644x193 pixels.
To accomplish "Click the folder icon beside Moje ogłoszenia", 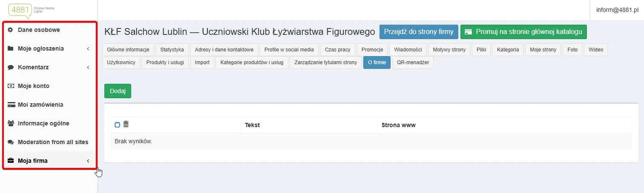I will click(11, 48).
